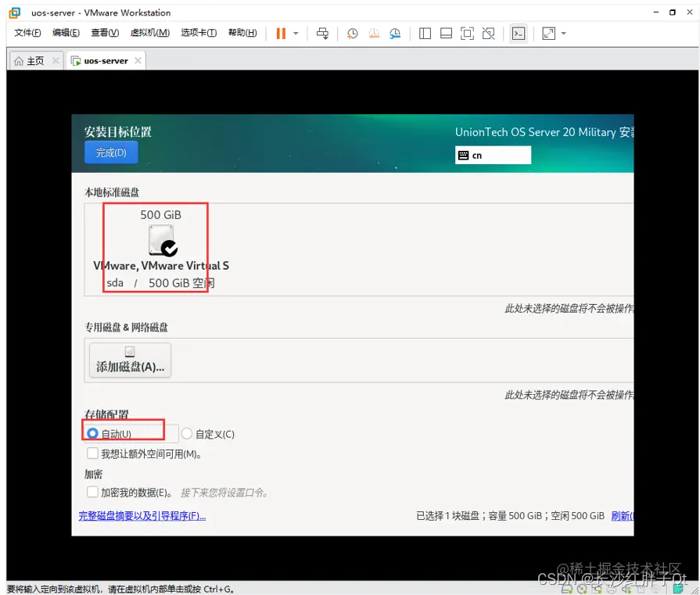Open the cn keyboard layout dropdown

coord(493,155)
